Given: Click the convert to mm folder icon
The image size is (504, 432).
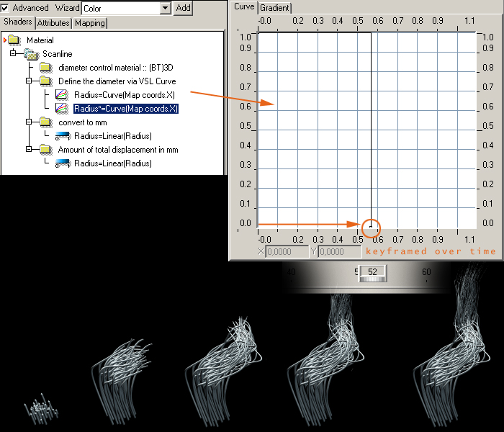Looking at the screenshot, I should pyautogui.click(x=46, y=122).
